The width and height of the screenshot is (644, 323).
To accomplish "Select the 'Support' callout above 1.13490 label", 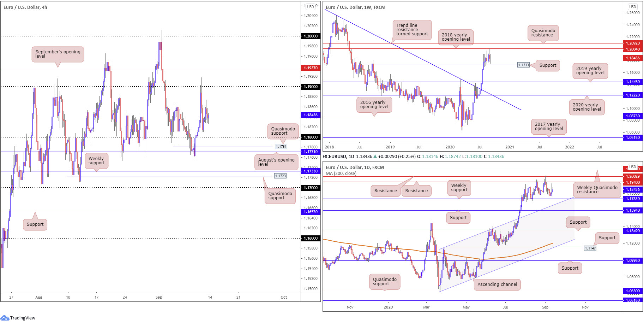I will (578, 222).
